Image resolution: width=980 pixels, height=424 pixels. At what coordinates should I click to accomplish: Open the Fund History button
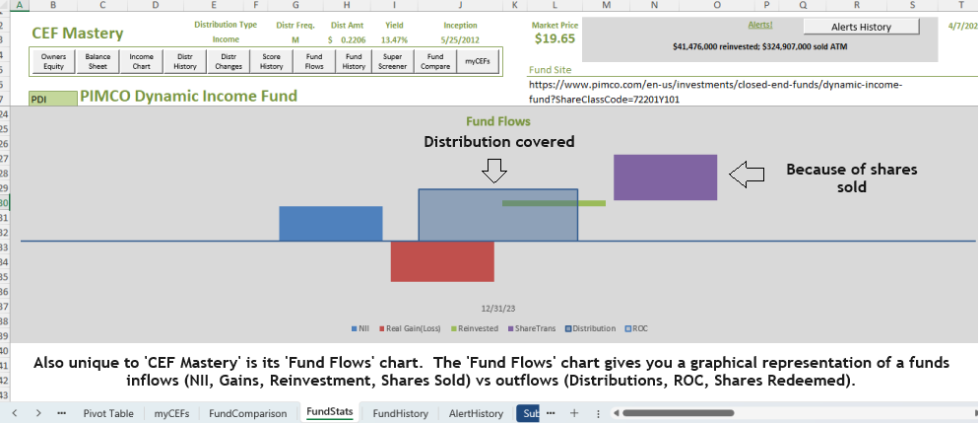[354, 61]
